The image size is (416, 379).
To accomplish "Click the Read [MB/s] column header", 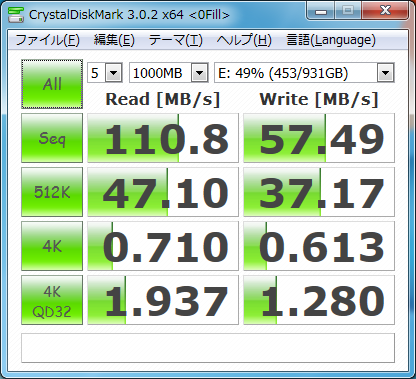I will pyautogui.click(x=163, y=99).
